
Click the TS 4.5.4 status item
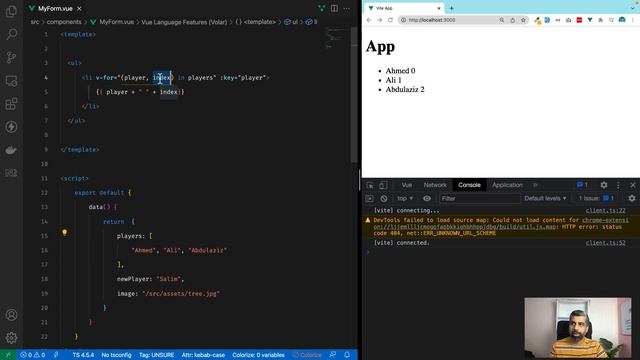(83, 355)
